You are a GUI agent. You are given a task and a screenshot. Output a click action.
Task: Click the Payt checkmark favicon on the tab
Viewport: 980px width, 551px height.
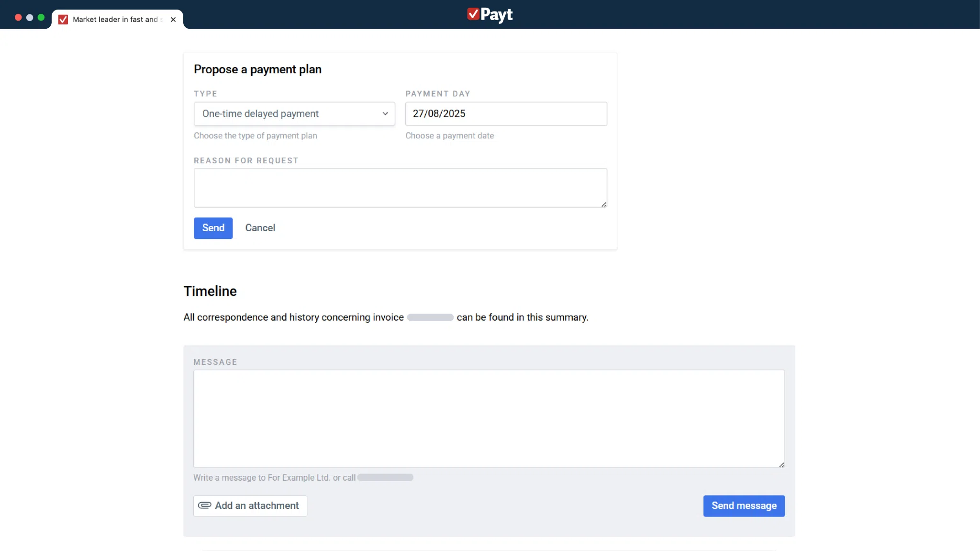(63, 20)
